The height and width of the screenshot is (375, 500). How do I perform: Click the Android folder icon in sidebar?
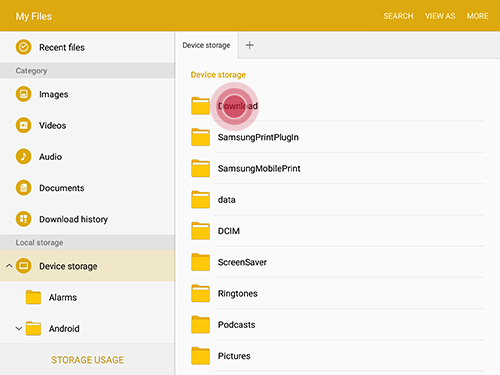(33, 328)
